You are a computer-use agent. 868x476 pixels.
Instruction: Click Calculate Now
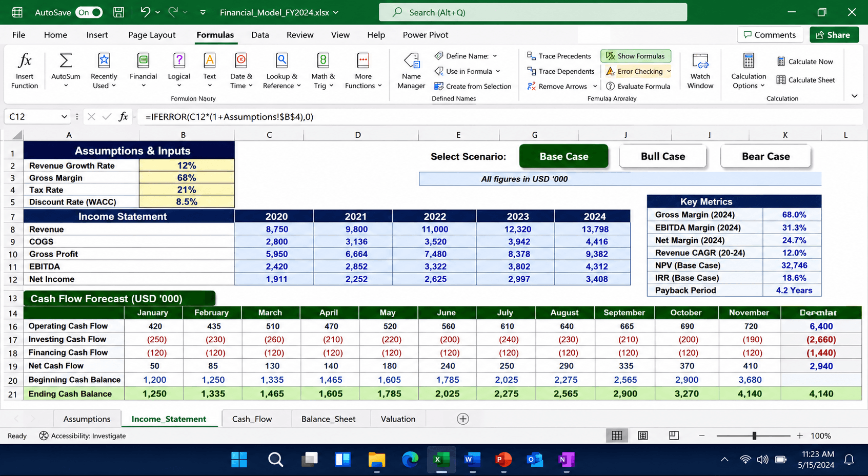(x=805, y=61)
